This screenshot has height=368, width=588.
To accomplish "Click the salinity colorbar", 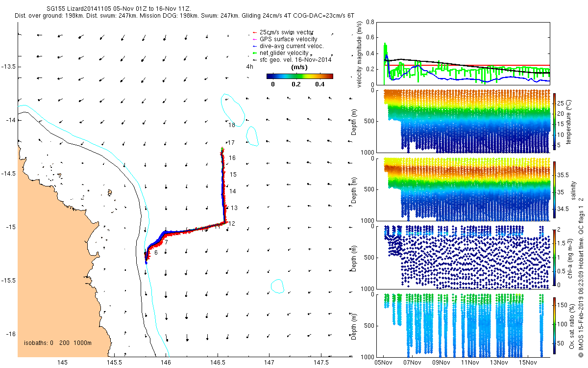I will tap(555, 189).
